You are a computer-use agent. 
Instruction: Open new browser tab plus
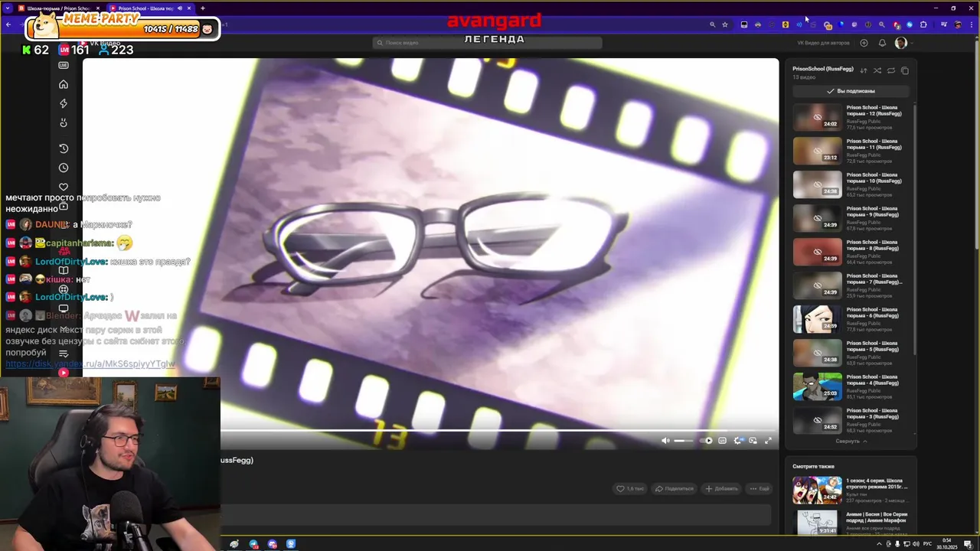(x=203, y=8)
